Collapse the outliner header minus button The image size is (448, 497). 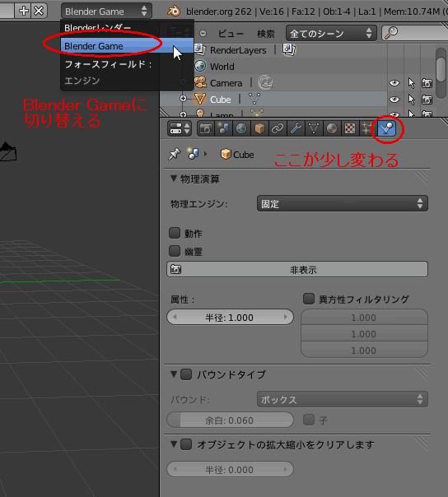pos(203,33)
